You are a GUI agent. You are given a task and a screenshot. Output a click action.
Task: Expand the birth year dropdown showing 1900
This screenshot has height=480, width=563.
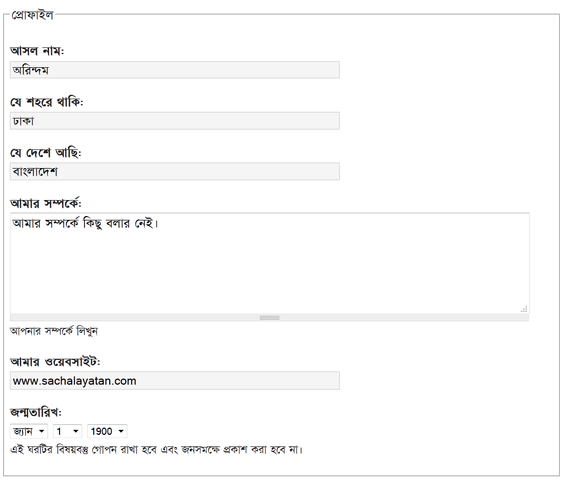[x=107, y=431]
